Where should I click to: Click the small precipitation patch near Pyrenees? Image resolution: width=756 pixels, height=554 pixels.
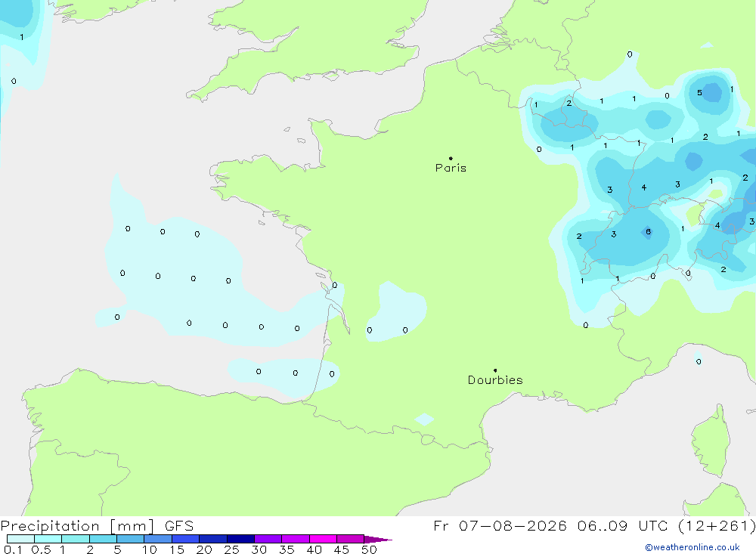click(424, 419)
